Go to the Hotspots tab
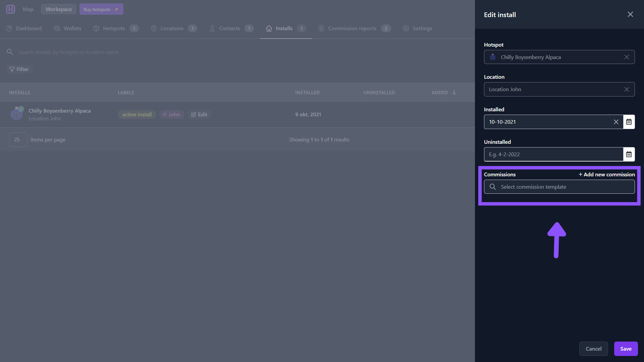 [x=116, y=28]
